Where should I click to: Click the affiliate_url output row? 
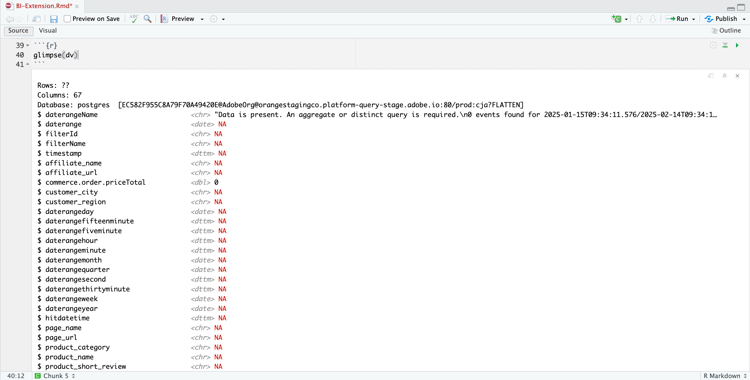pos(130,173)
